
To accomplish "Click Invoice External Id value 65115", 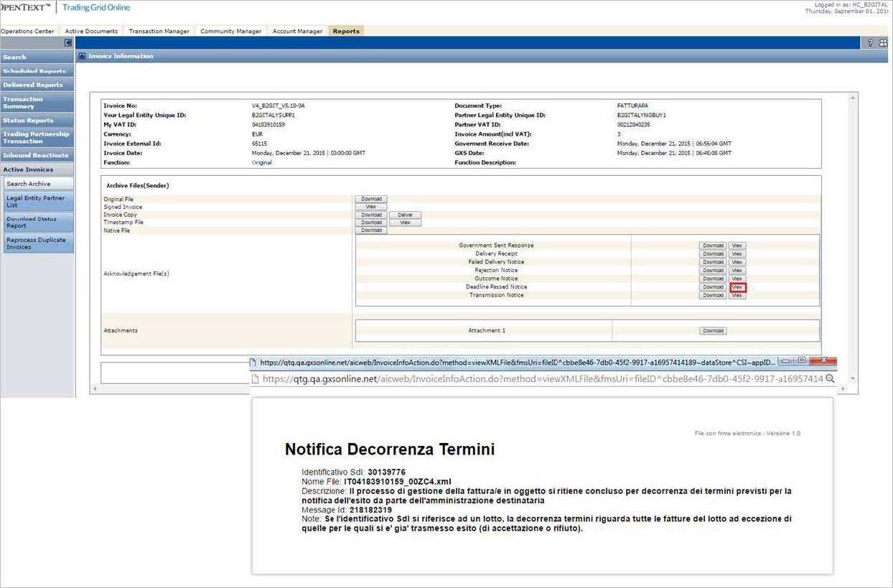I will pyautogui.click(x=258, y=144).
